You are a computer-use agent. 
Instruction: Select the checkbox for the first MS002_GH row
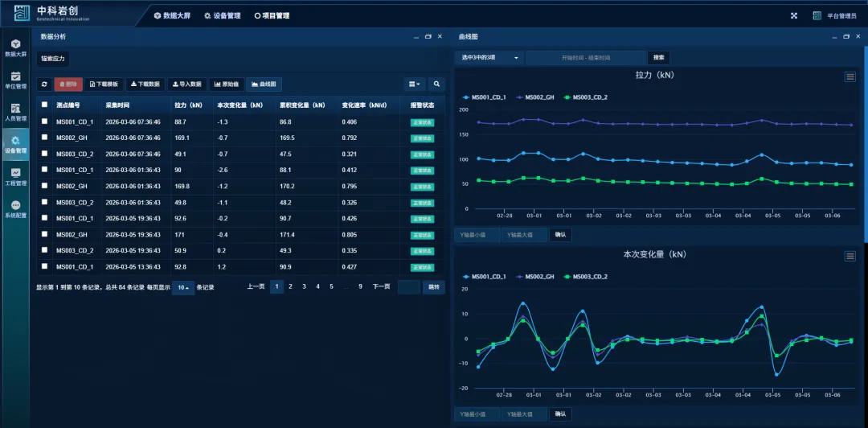click(44, 138)
